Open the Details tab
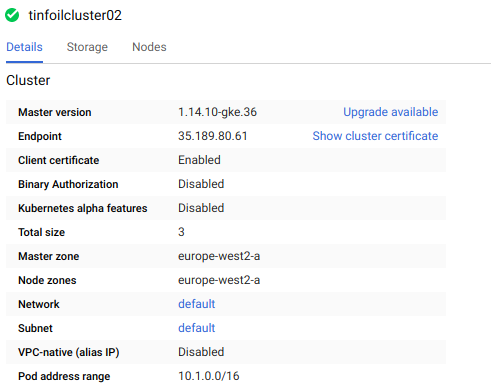Image resolution: width=491 pixels, height=387 pixels. click(24, 47)
